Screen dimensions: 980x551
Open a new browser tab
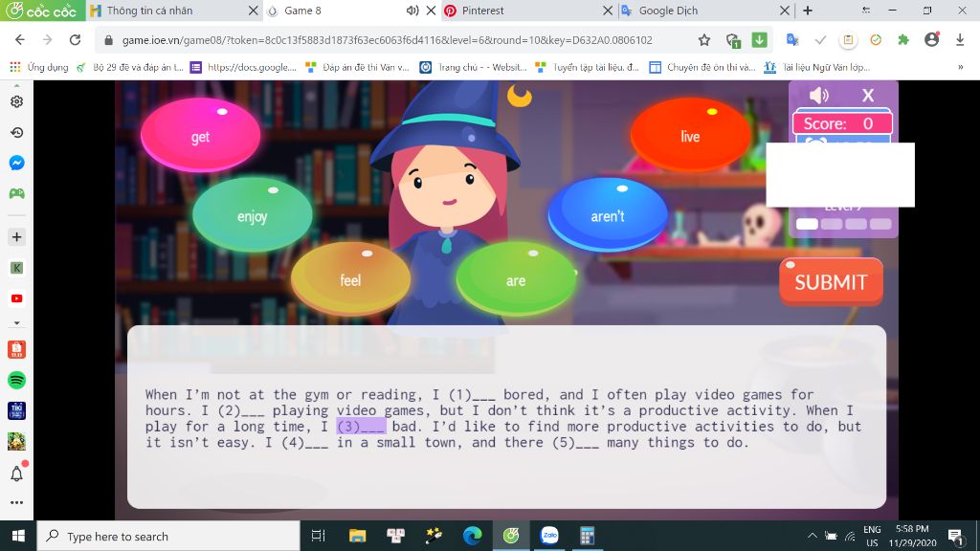click(x=808, y=11)
